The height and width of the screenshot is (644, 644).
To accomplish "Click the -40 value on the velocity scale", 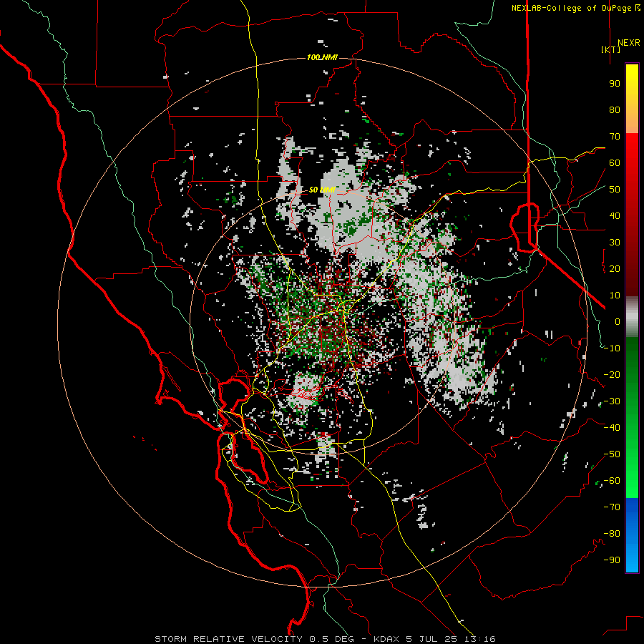I will [612, 428].
